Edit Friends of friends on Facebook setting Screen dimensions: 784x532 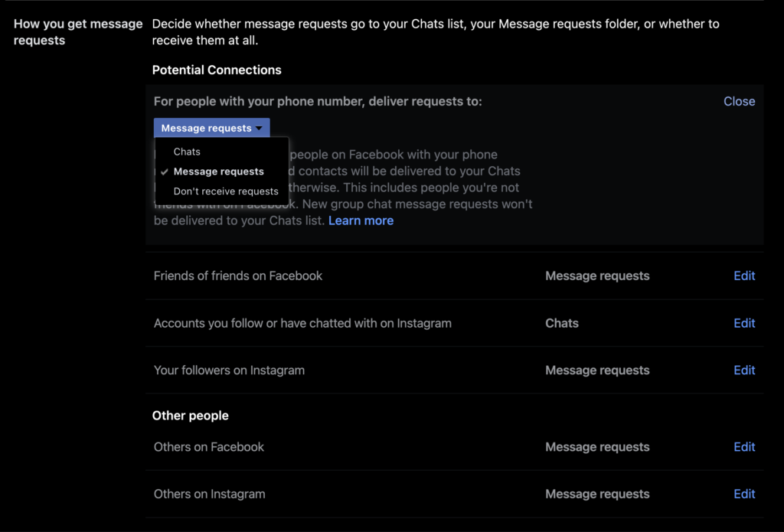coord(743,276)
